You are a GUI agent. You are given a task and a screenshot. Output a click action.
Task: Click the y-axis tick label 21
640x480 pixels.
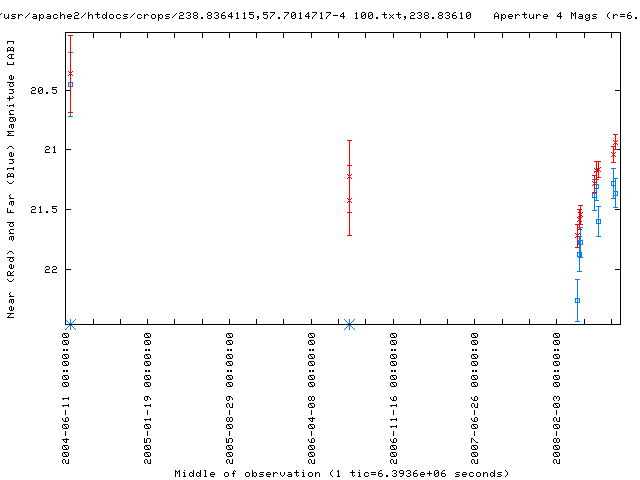51,150
